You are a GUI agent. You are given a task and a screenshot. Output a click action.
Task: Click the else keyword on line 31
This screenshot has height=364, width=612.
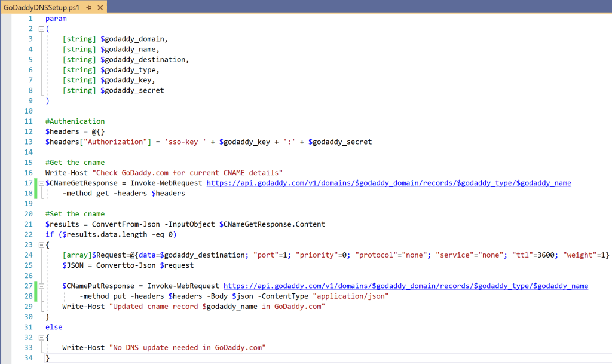click(53, 327)
